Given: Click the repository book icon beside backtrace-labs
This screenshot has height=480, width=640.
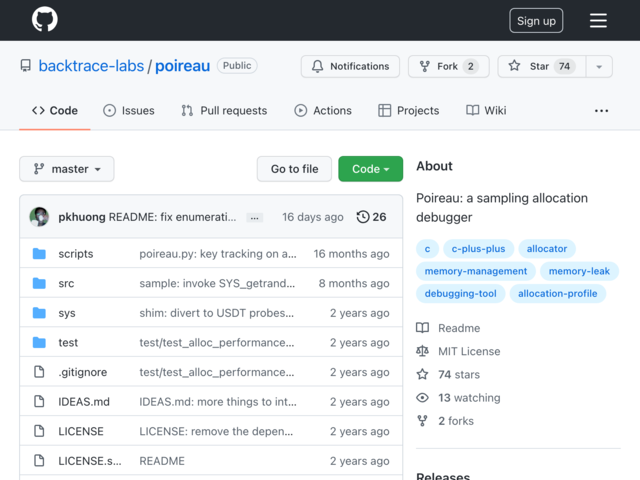Looking at the screenshot, I should (x=26, y=66).
